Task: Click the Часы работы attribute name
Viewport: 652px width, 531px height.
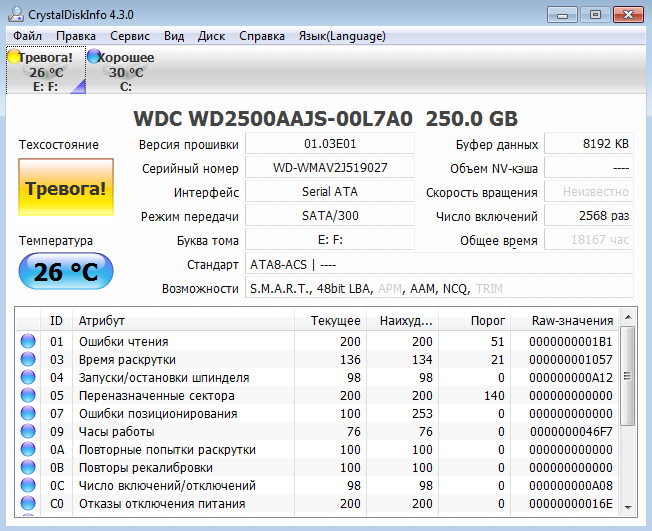Action: [x=116, y=432]
